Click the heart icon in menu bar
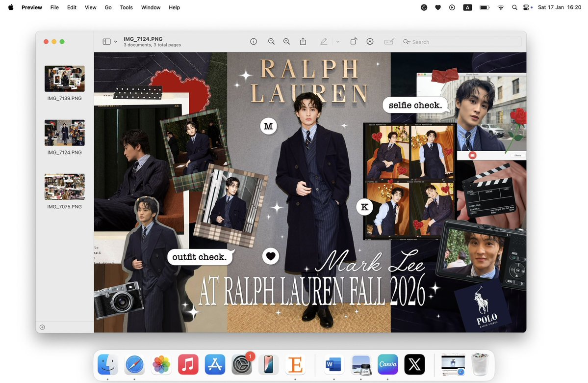 coord(437,7)
